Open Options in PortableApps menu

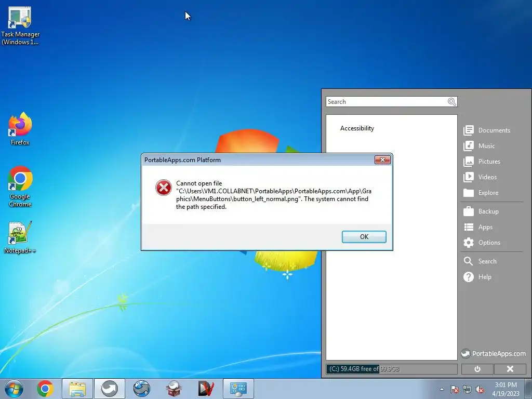click(x=482, y=243)
